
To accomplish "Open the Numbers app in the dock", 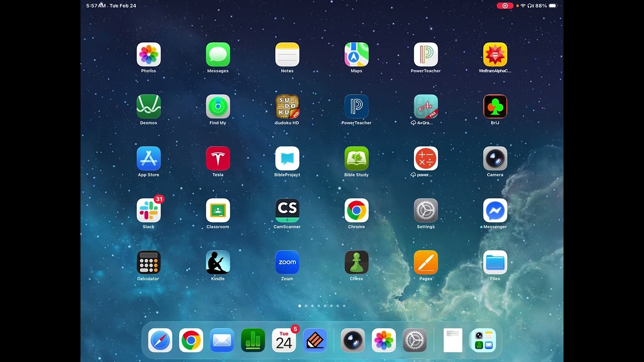I will [253, 340].
